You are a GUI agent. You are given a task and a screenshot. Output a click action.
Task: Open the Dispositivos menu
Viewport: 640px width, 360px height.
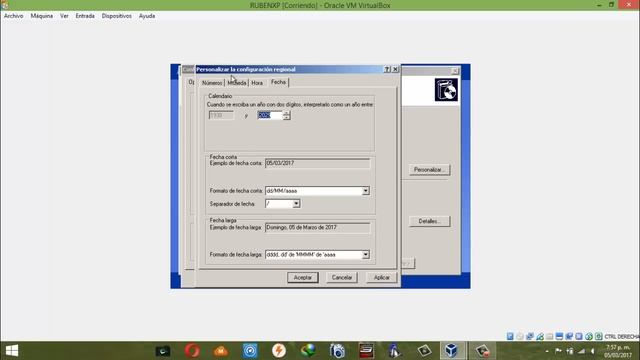pos(117,16)
